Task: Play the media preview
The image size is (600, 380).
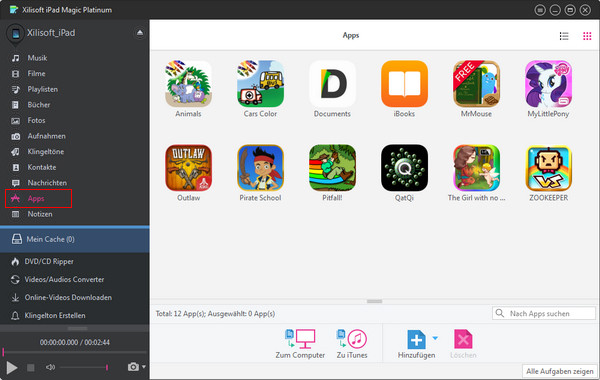Action: tap(11, 367)
